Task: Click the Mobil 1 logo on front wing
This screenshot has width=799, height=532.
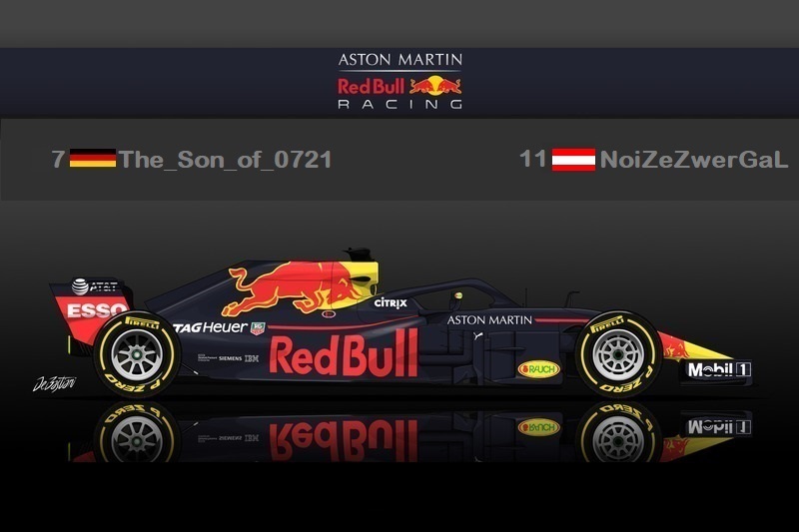Action: tap(719, 369)
